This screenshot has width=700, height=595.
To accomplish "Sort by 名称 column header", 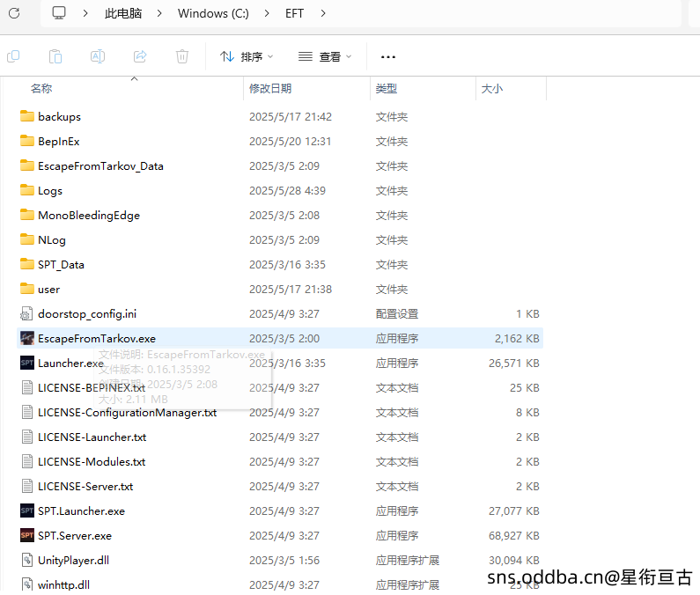I will [x=41, y=88].
